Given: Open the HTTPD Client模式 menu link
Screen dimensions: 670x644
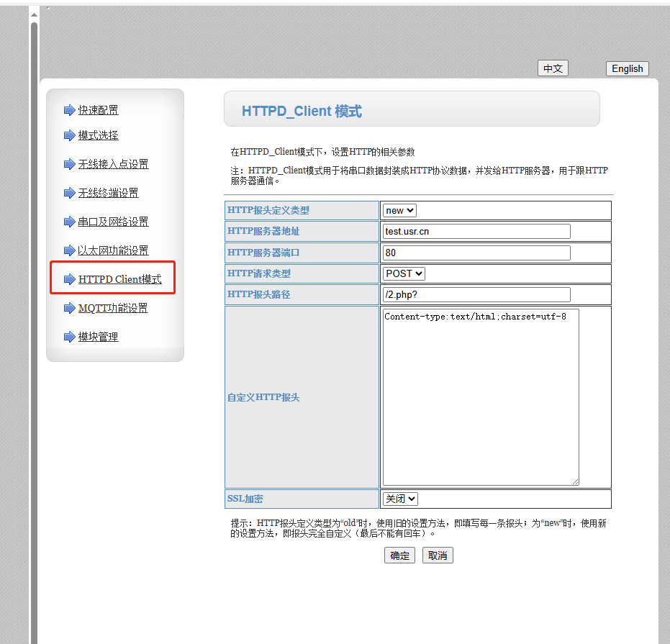Looking at the screenshot, I should coord(119,279).
